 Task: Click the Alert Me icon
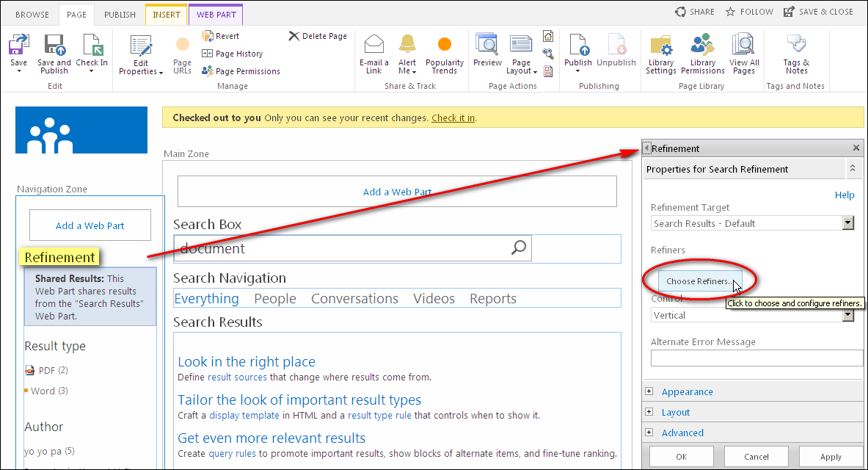(x=406, y=51)
